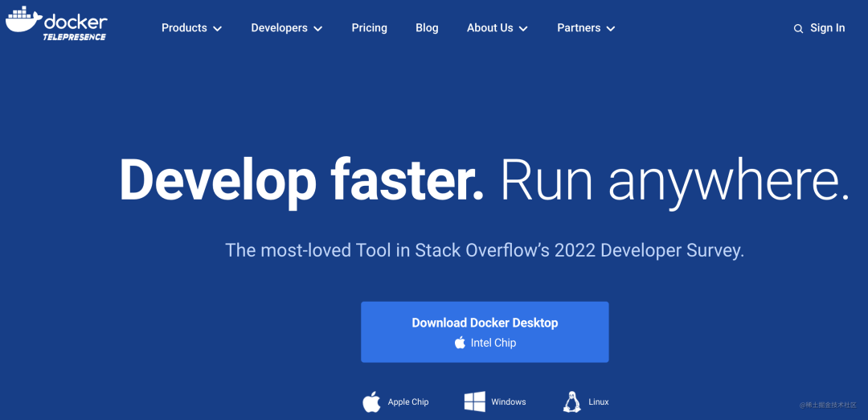Open the Blog link
868x420 pixels.
click(x=427, y=27)
